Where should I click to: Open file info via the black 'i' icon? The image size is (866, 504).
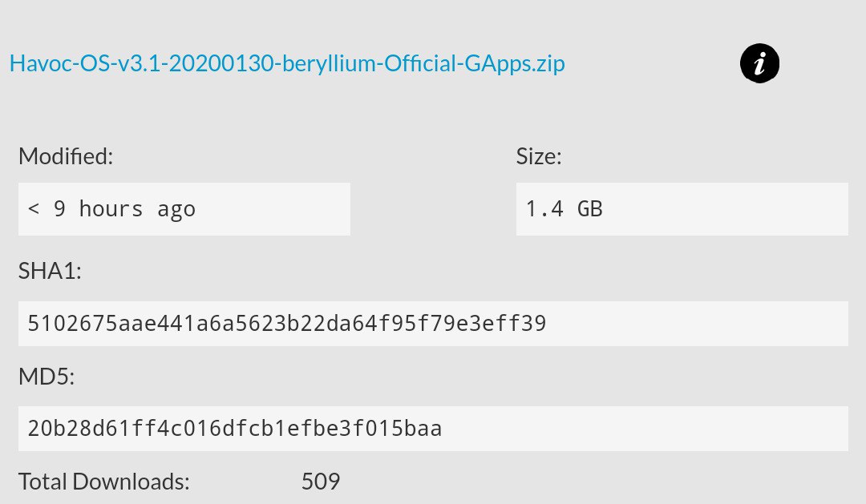(759, 64)
